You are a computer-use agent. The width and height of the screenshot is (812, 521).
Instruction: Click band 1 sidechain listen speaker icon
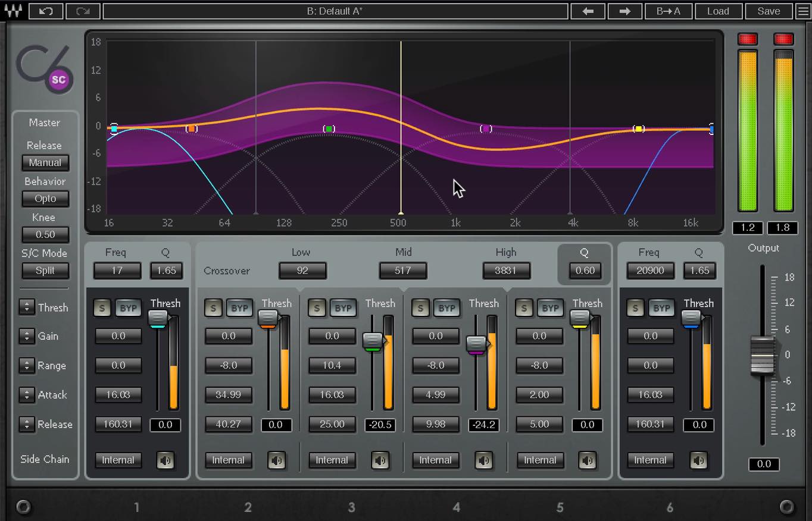165,460
